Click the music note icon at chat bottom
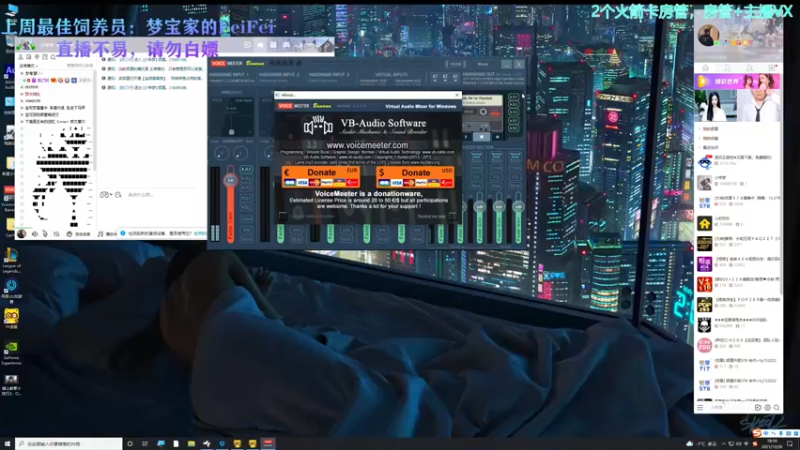 [101, 234]
